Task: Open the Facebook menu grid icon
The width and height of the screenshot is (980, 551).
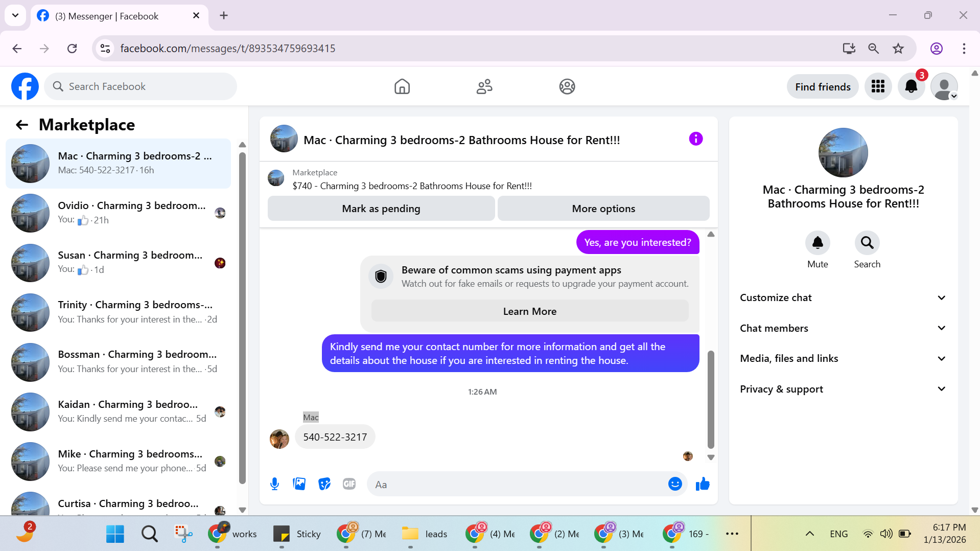Action: click(x=878, y=86)
